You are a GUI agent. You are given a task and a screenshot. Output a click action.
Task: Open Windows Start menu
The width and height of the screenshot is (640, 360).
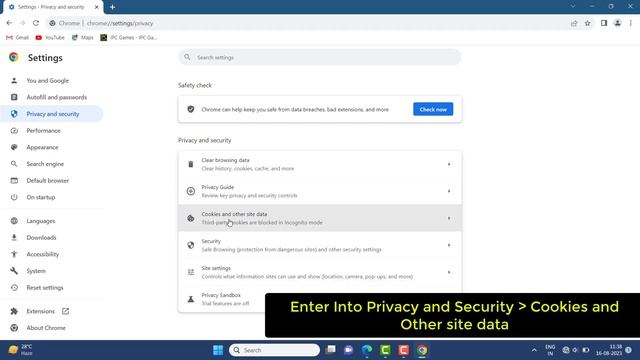[x=218, y=350]
